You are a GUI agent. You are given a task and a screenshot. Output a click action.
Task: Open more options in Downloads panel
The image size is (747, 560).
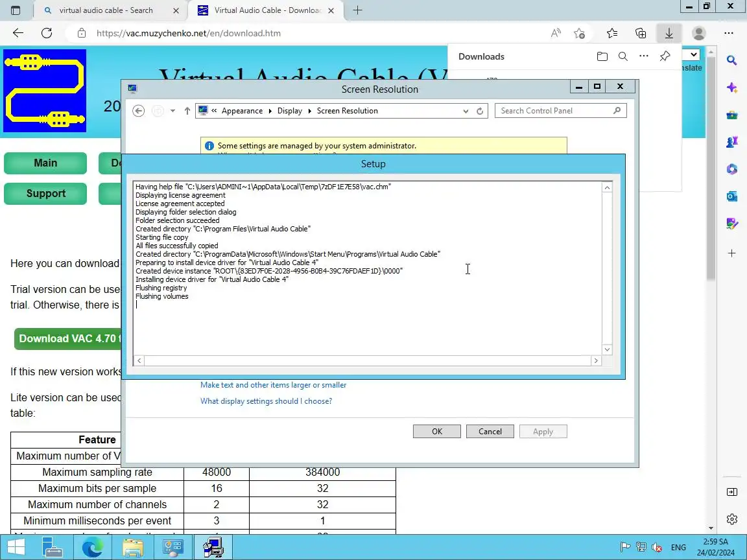coord(644,56)
